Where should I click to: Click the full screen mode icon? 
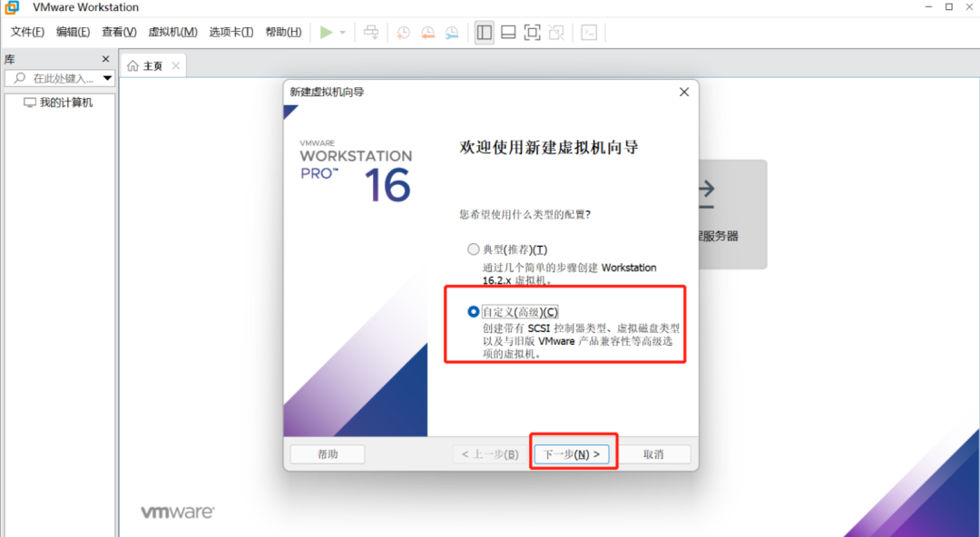coord(532,33)
